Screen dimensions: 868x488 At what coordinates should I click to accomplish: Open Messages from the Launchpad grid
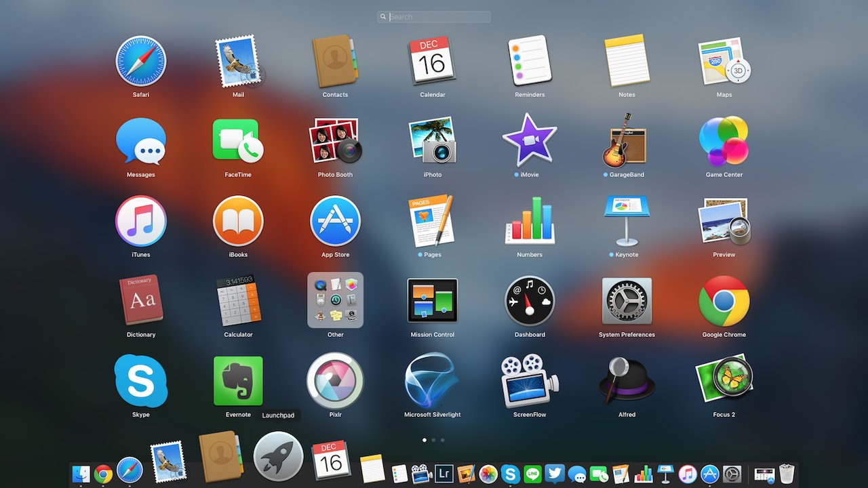click(141, 141)
